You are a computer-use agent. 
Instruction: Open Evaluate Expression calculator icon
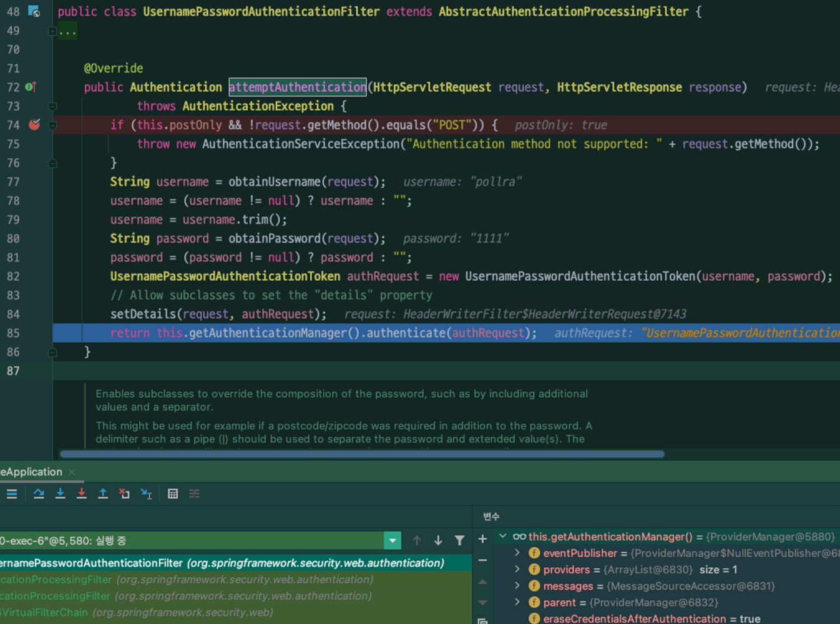pos(173,494)
